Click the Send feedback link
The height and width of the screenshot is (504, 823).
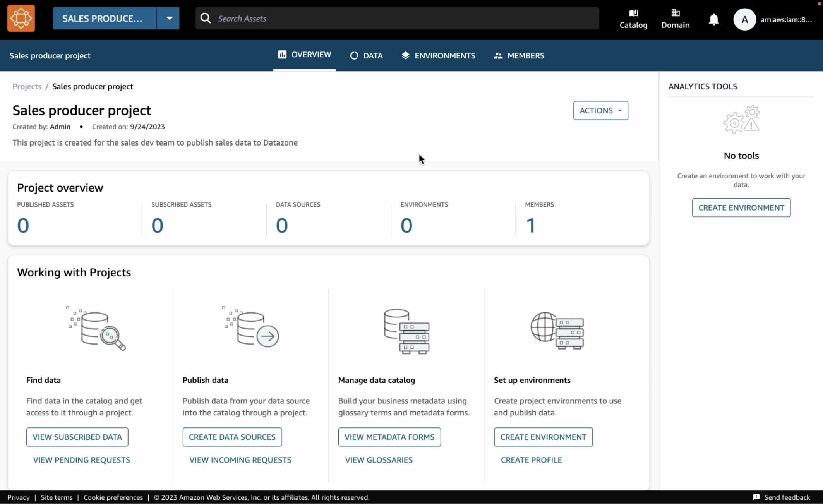coord(787,497)
